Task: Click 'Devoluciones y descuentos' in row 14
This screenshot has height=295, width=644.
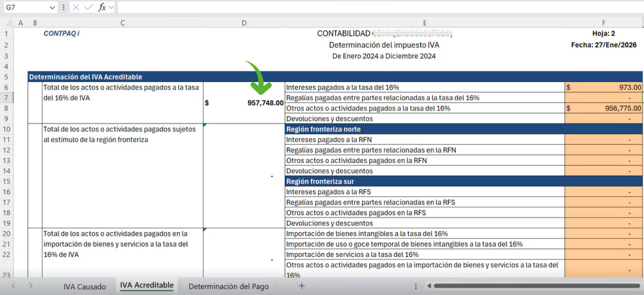Action: click(329, 171)
